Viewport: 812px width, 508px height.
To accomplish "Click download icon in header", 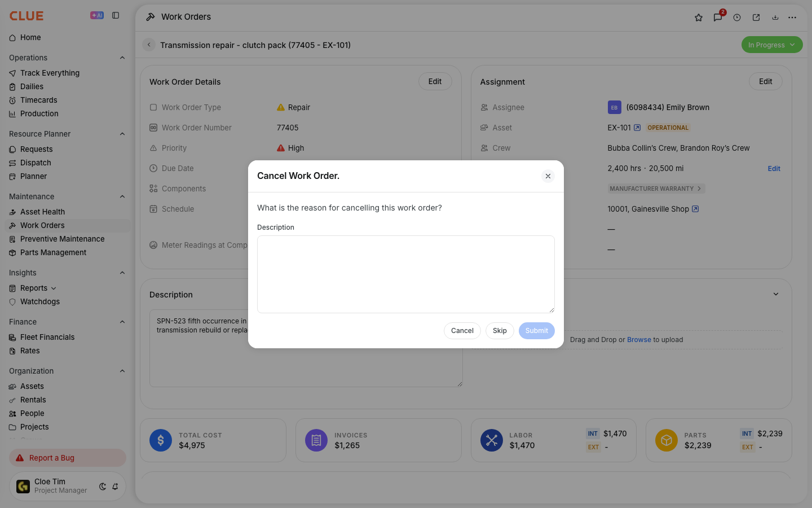I will pos(775,17).
